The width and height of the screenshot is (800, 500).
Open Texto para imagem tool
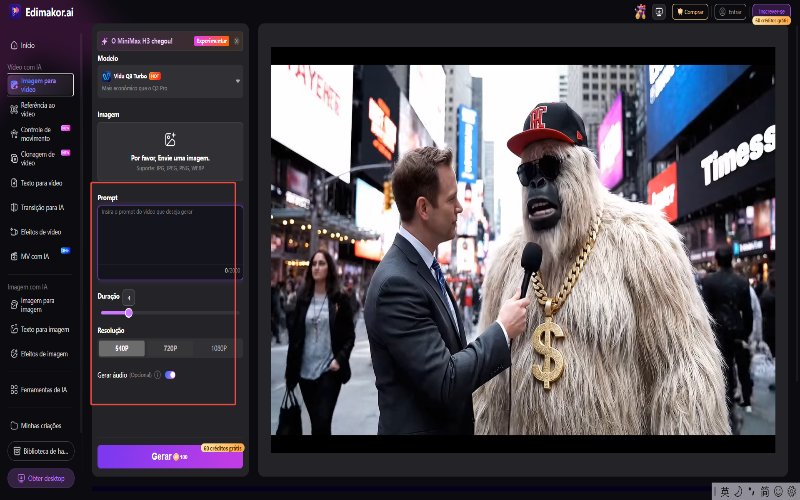click(x=41, y=329)
